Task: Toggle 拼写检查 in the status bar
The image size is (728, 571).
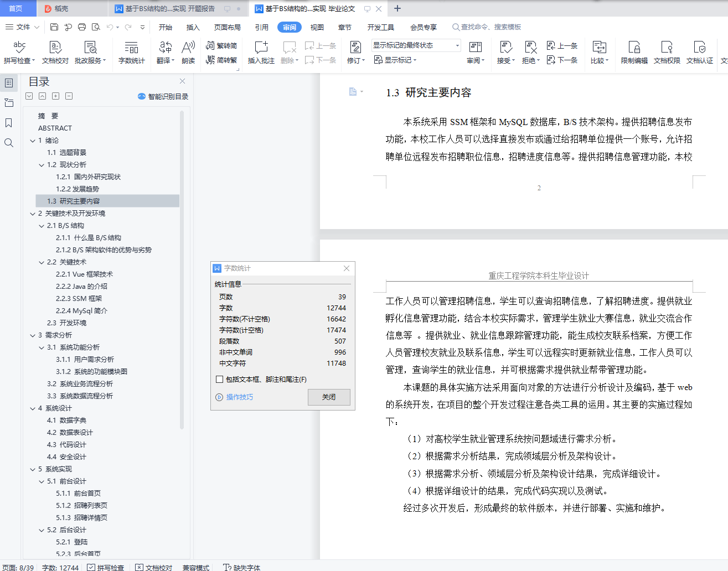Action: pyautogui.click(x=106, y=567)
